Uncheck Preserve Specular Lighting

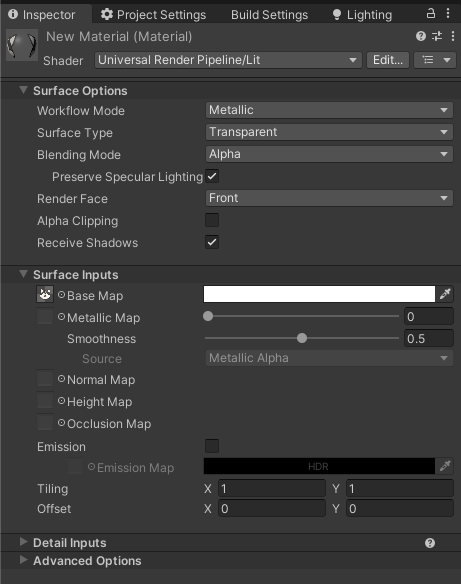click(212, 176)
